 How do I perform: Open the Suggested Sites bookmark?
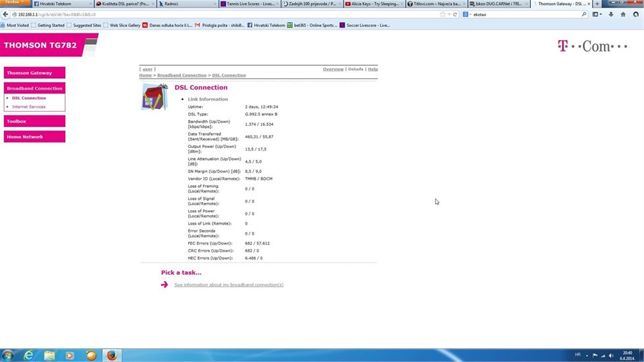84,25
